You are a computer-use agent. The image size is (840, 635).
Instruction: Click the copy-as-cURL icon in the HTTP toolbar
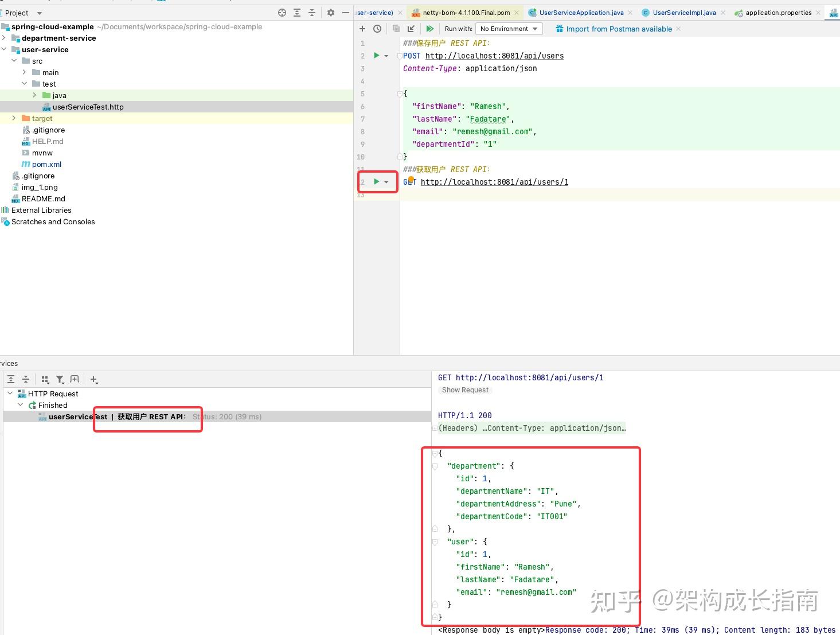[x=396, y=28]
